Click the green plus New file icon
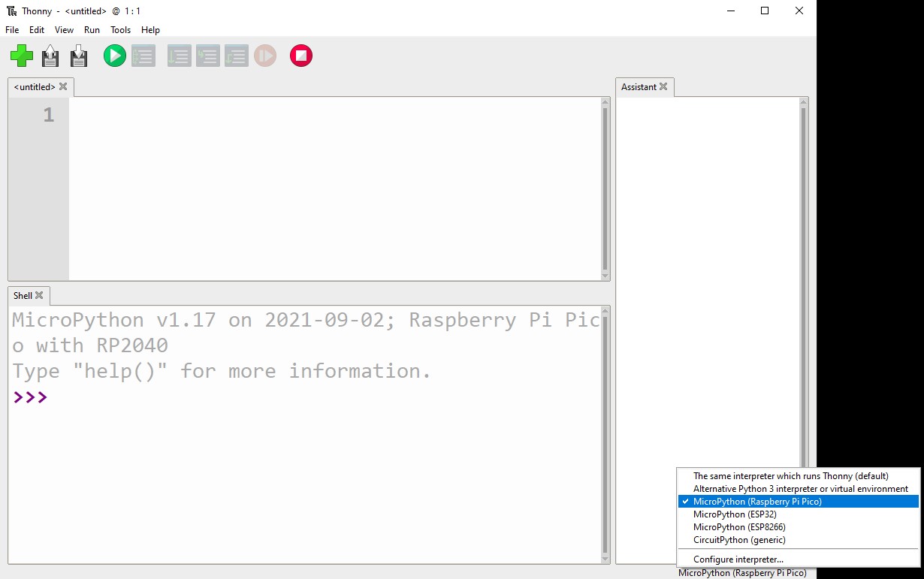This screenshot has height=579, width=924. coord(22,56)
